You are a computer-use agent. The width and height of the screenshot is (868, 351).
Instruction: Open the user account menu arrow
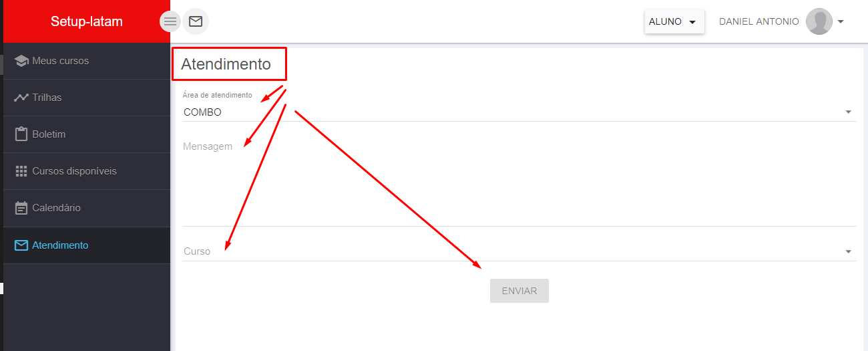point(841,21)
